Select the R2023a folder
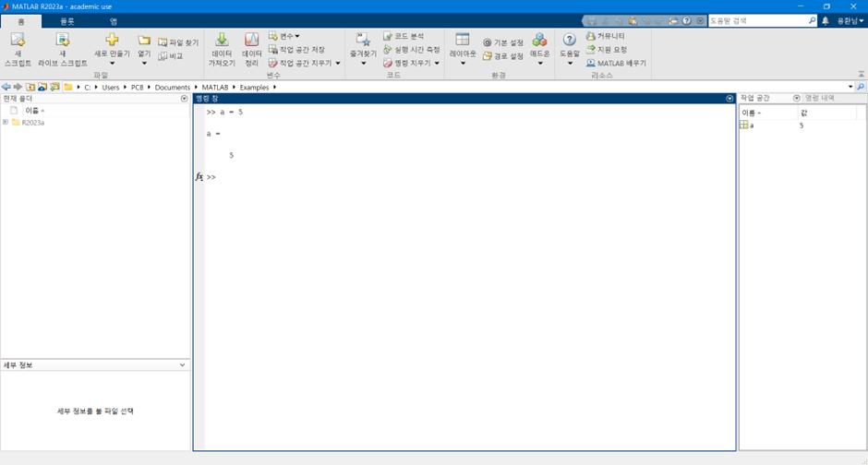Screen dimensions: 868x465 click(33, 123)
